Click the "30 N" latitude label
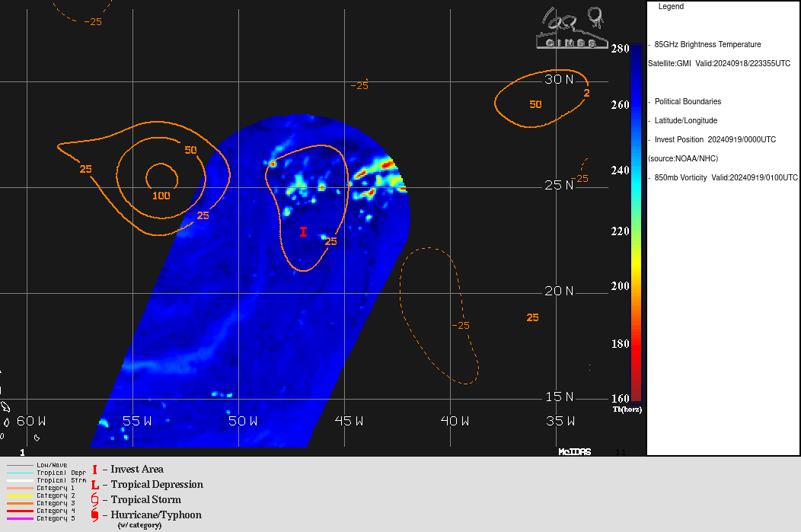The image size is (801, 532). coord(559,79)
